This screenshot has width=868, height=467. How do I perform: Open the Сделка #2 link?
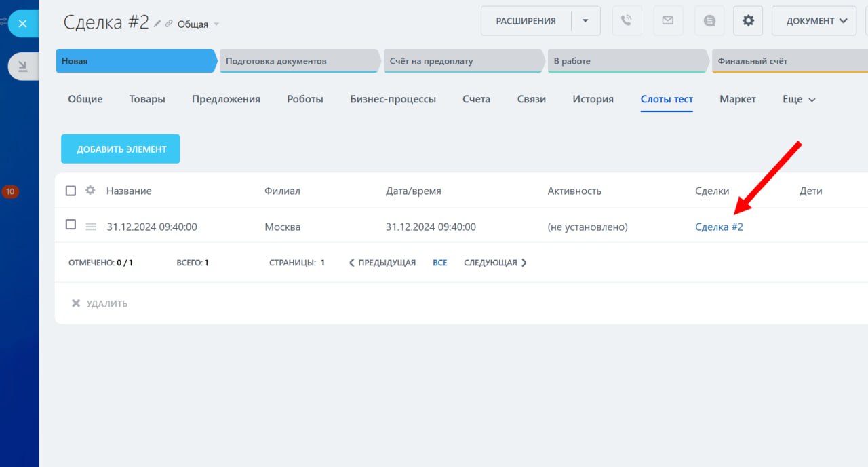coord(719,227)
